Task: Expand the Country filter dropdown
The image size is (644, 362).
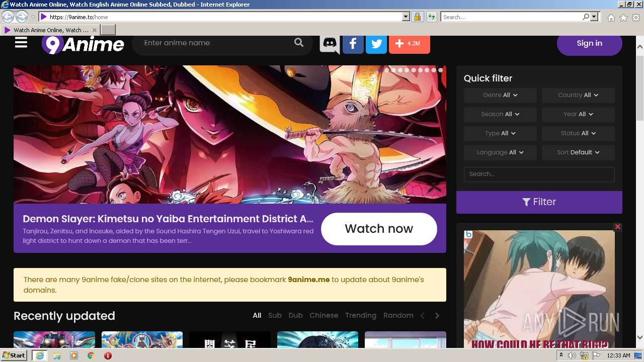Action: [x=578, y=95]
